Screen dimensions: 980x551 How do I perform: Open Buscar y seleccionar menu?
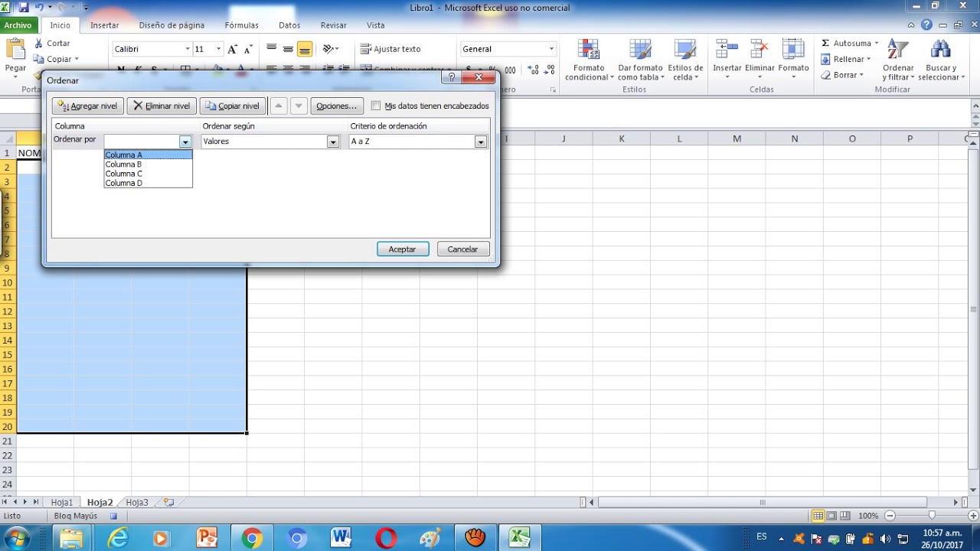(x=939, y=60)
